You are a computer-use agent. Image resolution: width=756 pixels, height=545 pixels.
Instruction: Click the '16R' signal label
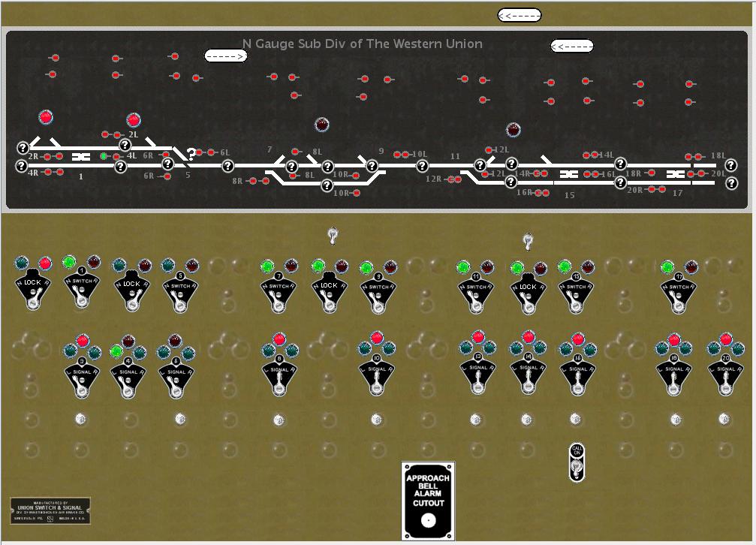pyautogui.click(x=524, y=192)
